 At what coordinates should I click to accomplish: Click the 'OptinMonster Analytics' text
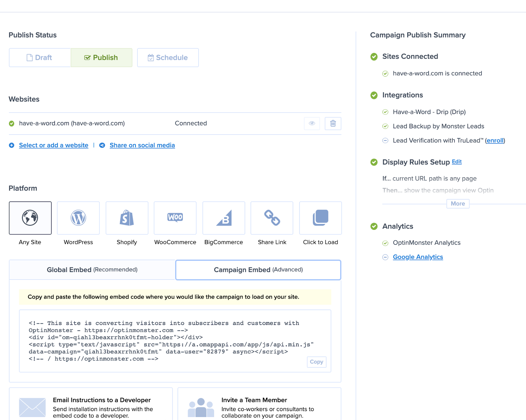(x=427, y=243)
